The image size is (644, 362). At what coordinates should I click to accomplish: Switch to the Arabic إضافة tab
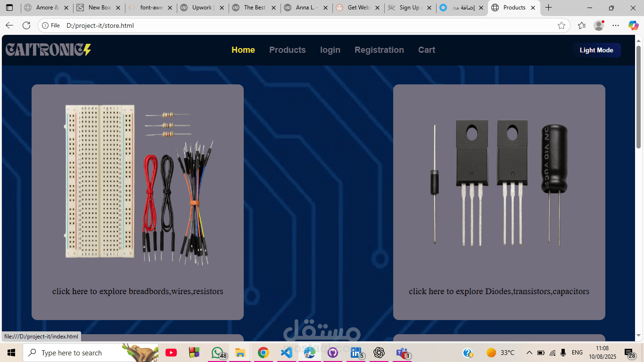(461, 8)
